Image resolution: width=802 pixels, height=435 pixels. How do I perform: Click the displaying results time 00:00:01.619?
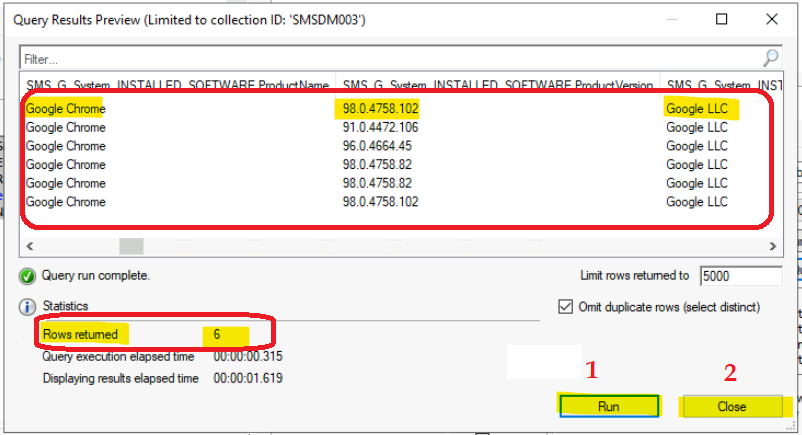[248, 378]
